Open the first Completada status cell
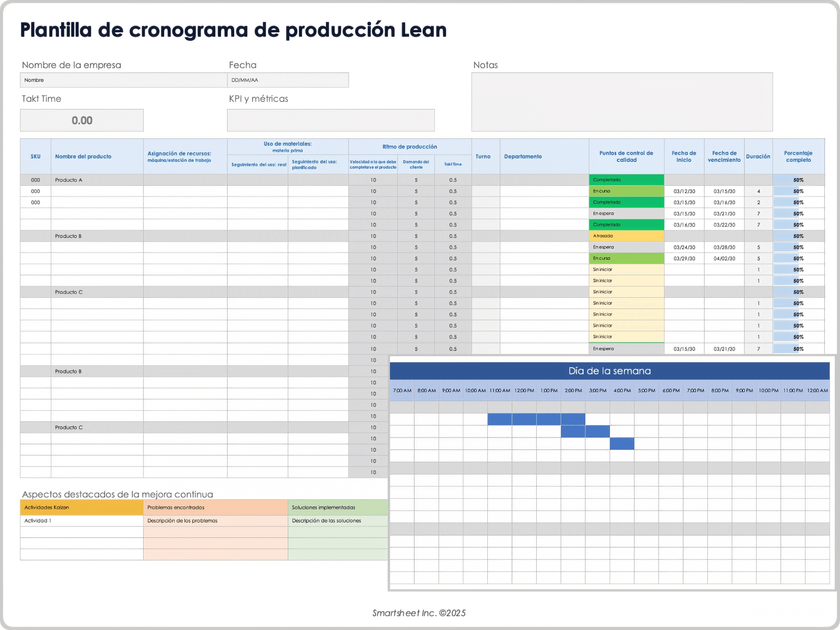Viewport: 840px width, 630px height. pos(626,180)
